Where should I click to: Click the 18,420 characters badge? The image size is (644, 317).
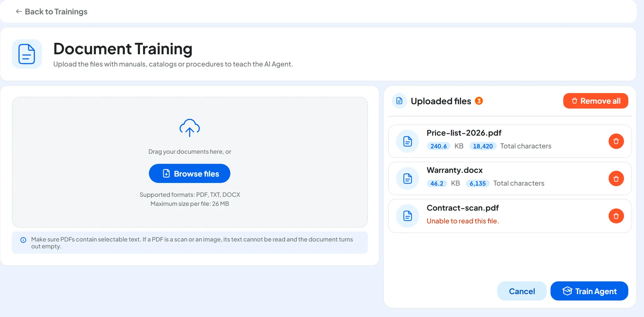click(483, 146)
